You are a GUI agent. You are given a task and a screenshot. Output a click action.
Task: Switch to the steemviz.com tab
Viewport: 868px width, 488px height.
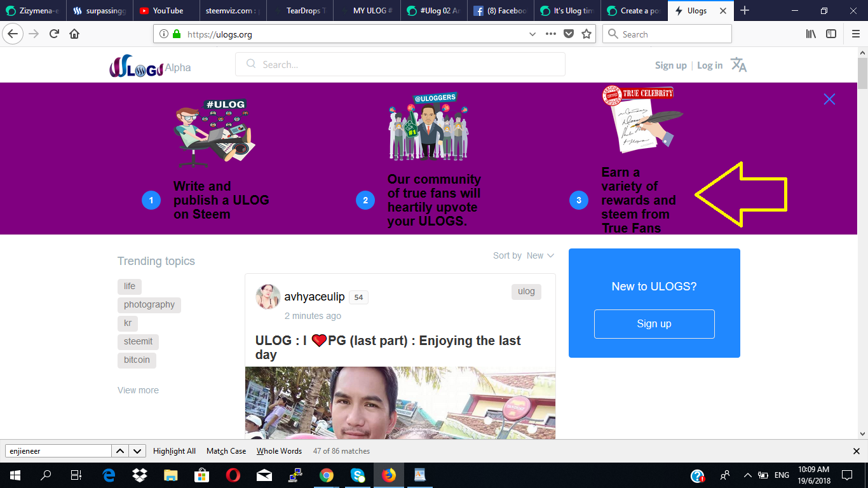pos(233,11)
